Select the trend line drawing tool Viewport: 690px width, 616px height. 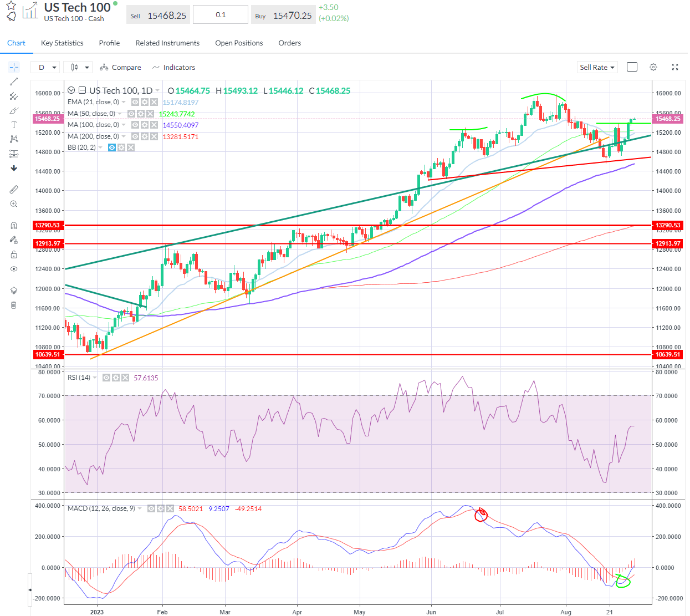pyautogui.click(x=14, y=82)
